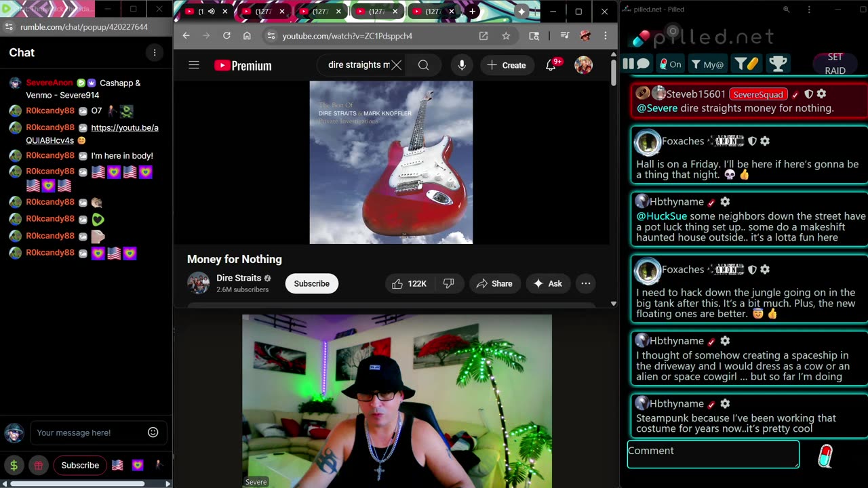Screen dimensions: 868x488
Task: Click Subscribe in Rumble chat
Action: (x=80, y=465)
